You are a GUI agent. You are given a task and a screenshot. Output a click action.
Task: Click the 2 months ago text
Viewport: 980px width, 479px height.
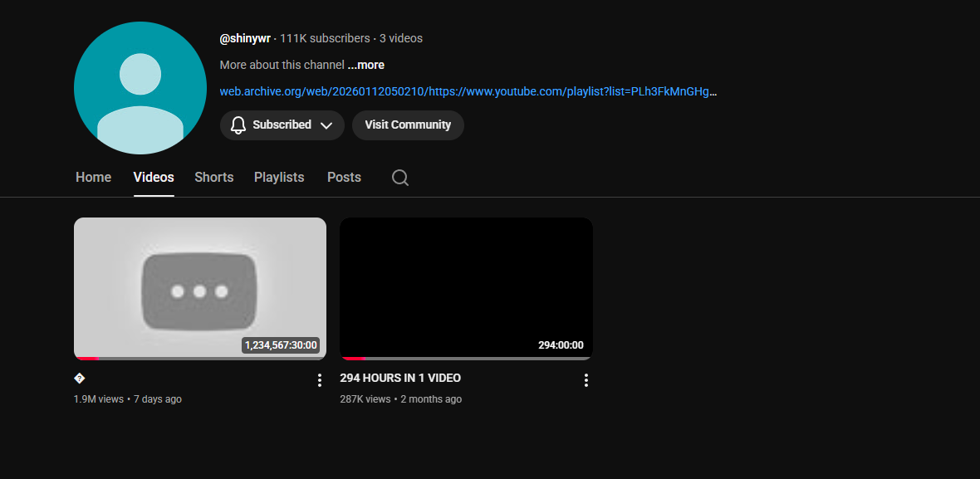pos(431,399)
